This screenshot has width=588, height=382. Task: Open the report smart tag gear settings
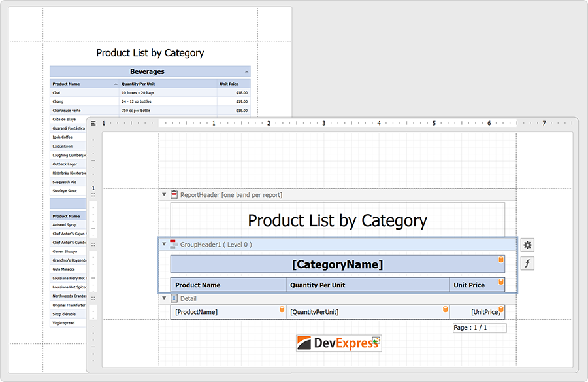pyautogui.click(x=527, y=244)
